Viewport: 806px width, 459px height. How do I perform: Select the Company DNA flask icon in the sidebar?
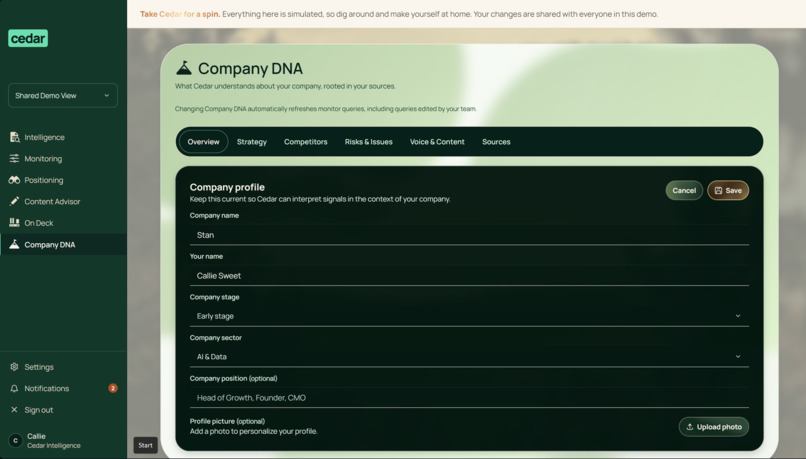[x=14, y=244]
